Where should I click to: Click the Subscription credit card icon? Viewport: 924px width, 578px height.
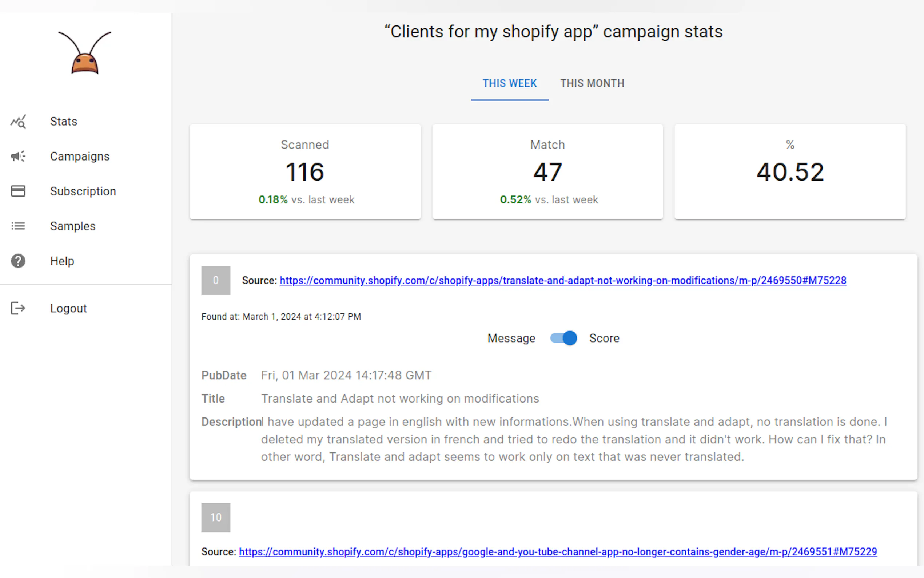pyautogui.click(x=18, y=191)
